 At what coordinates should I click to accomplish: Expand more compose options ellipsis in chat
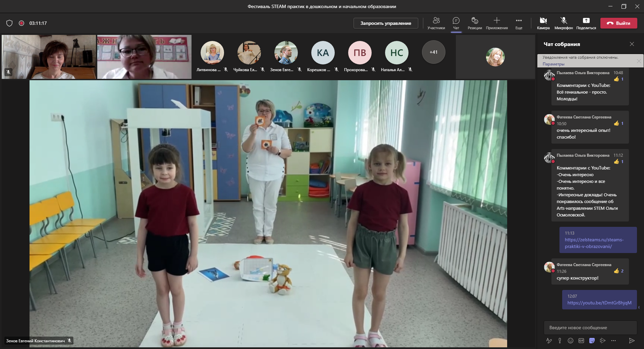[x=613, y=341]
